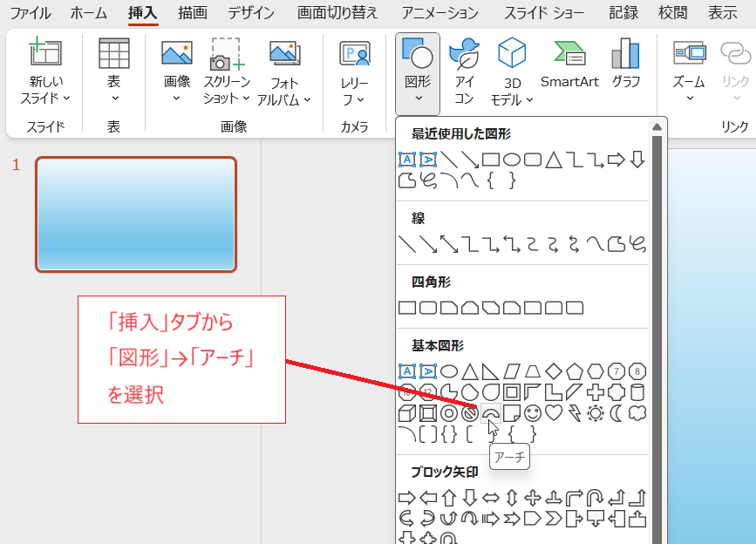Open the スライド ショー tab

544,12
